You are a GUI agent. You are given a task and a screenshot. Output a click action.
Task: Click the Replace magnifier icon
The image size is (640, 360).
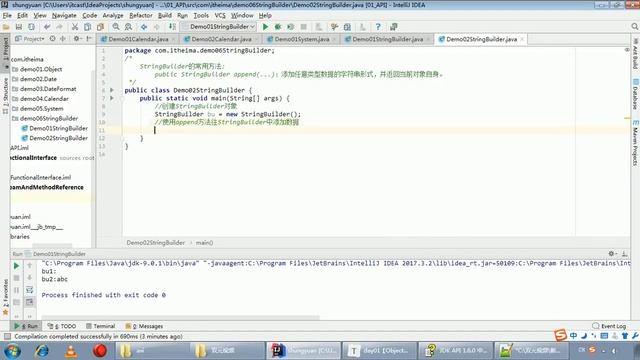(128, 27)
